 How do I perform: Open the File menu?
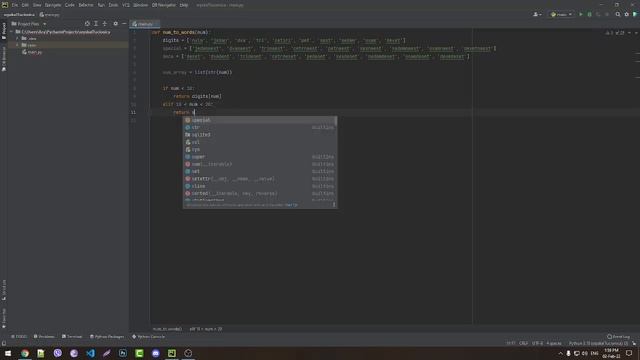point(15,5)
